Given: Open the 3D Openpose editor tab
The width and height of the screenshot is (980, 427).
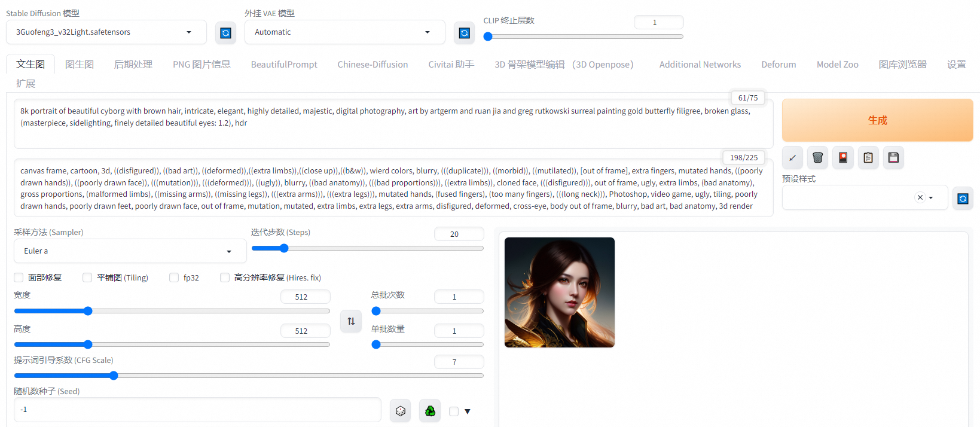Looking at the screenshot, I should pos(564,65).
